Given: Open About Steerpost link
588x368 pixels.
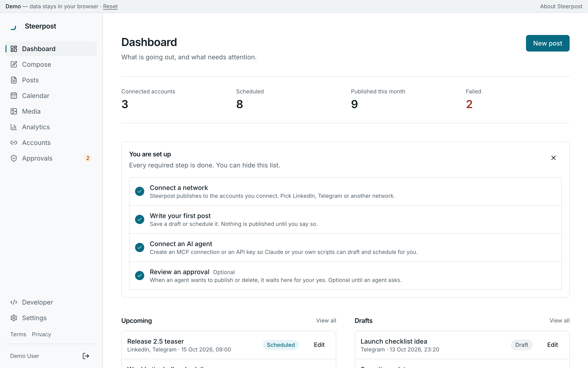Looking at the screenshot, I should click(561, 6).
